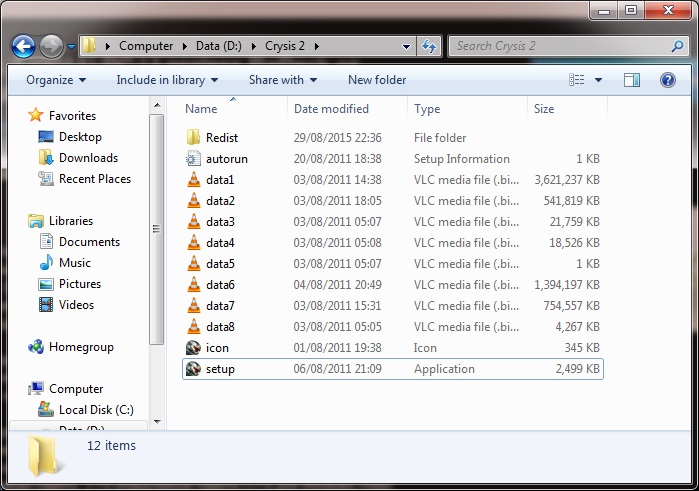Open Windows Help question mark icon

(x=668, y=80)
